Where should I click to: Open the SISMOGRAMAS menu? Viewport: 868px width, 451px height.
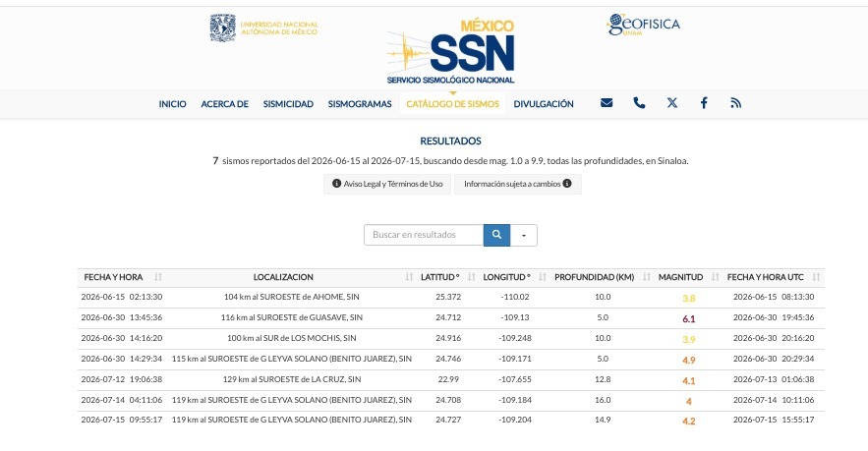point(360,104)
